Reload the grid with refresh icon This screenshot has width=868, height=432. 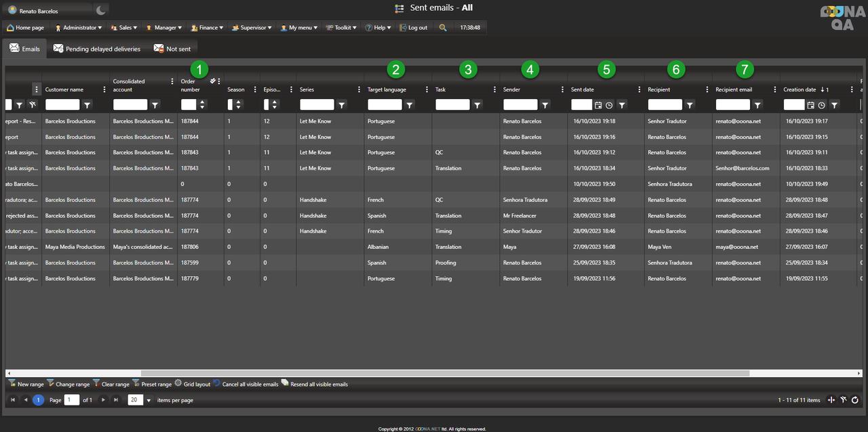[x=854, y=400]
